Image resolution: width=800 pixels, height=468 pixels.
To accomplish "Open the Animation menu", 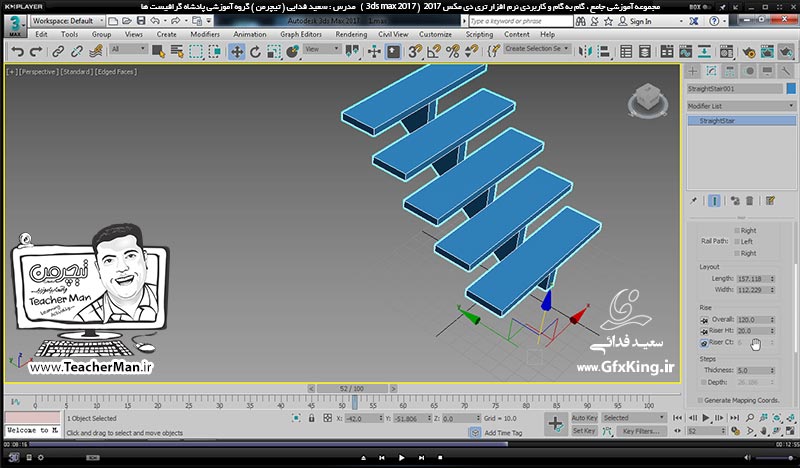I will pos(249,34).
